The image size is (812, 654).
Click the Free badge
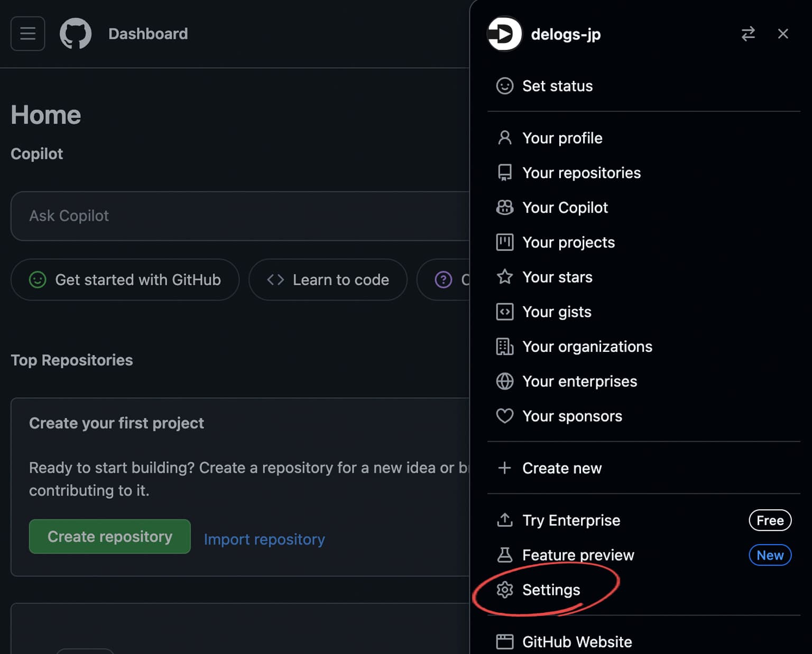pos(770,520)
